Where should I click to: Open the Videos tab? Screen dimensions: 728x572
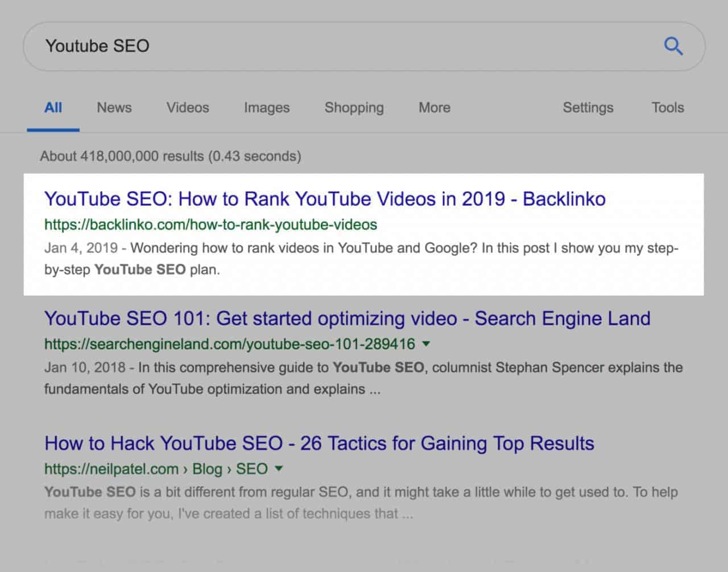pyautogui.click(x=188, y=107)
